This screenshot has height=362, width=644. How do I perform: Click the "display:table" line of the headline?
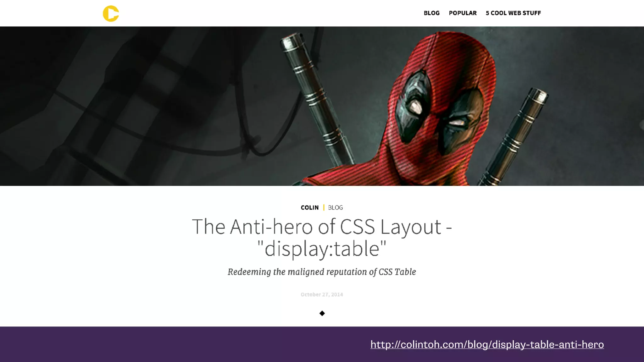point(322,249)
